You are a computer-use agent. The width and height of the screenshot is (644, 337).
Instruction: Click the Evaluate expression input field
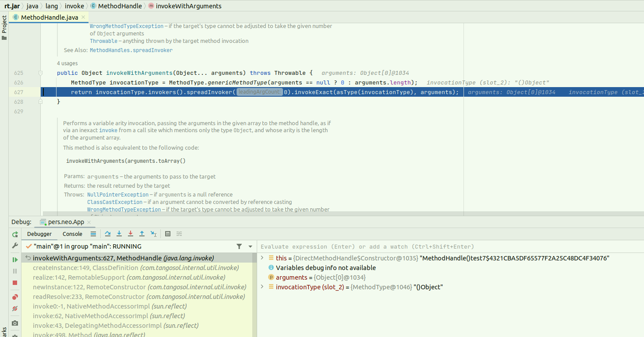[x=450, y=246]
